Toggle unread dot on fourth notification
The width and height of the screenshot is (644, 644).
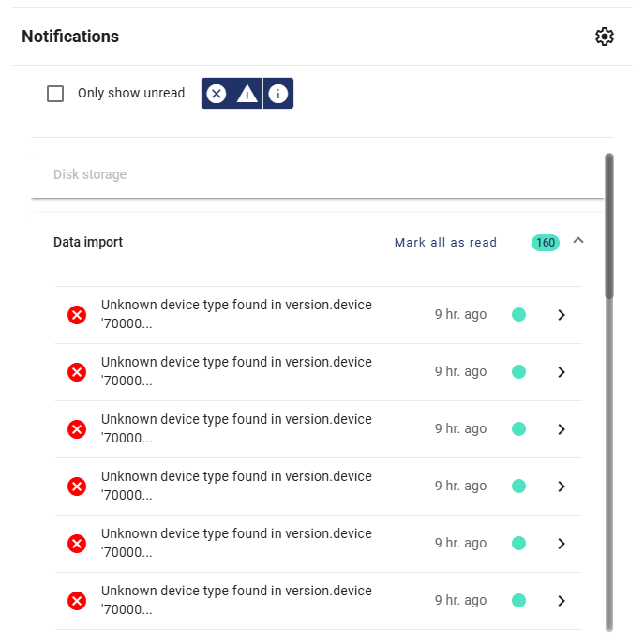(x=518, y=487)
